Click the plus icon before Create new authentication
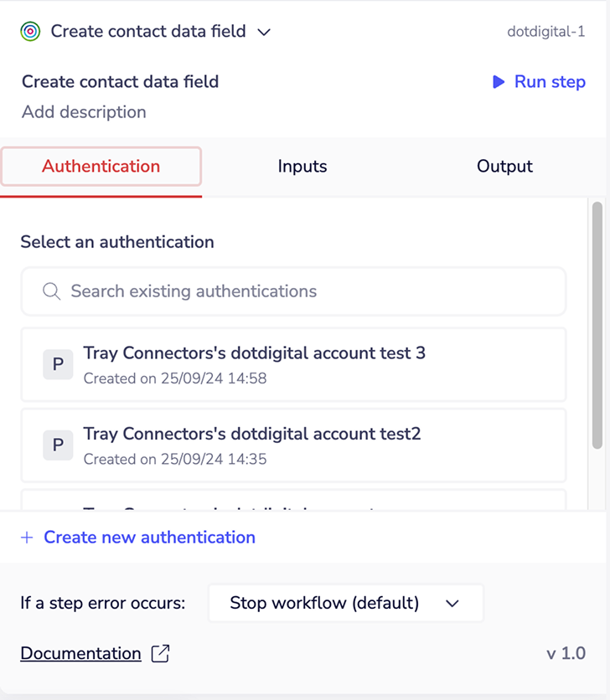Screen dimensions: 610x700 (28, 537)
